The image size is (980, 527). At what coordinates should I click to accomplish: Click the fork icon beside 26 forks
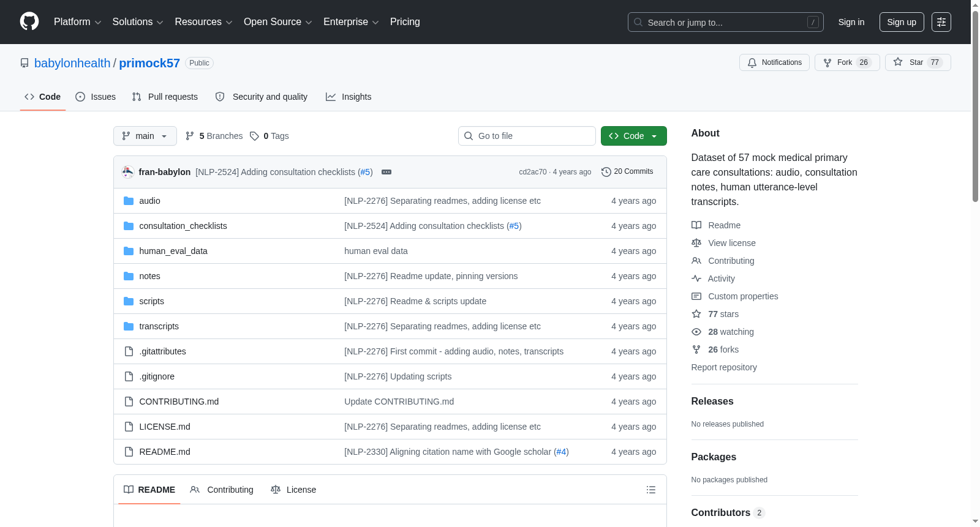tap(696, 349)
